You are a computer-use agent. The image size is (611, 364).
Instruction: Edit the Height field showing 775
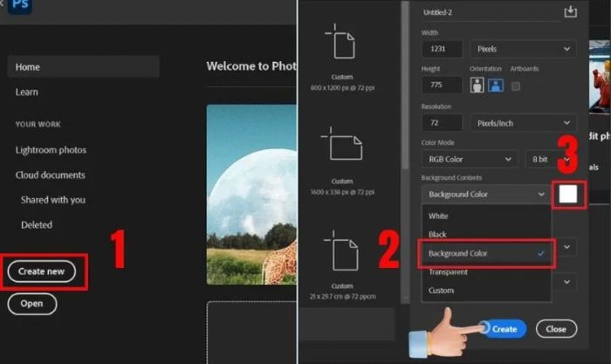click(442, 85)
